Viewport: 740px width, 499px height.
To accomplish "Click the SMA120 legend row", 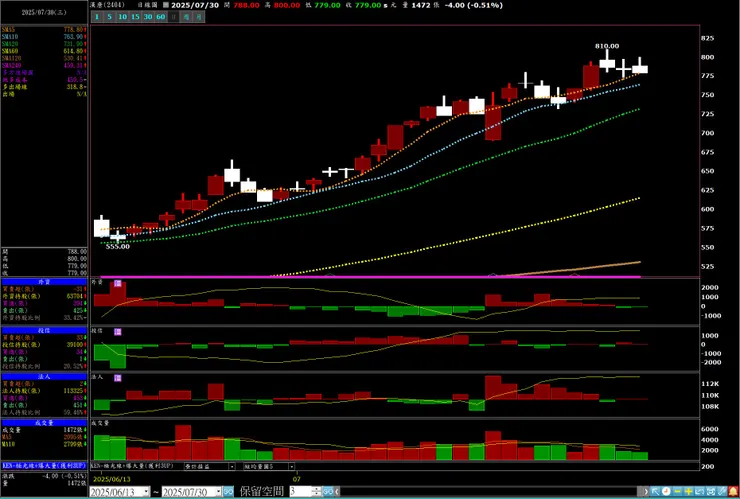I will [x=44, y=58].
